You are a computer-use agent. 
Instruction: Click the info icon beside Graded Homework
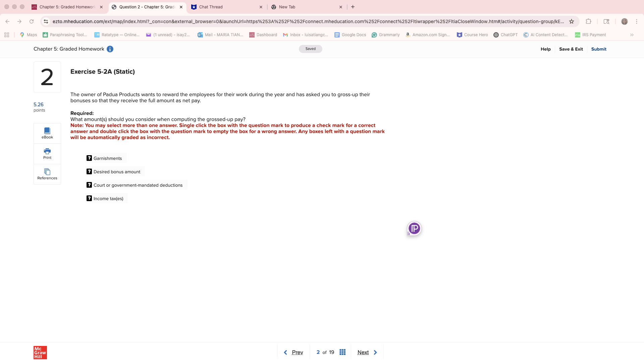click(110, 49)
